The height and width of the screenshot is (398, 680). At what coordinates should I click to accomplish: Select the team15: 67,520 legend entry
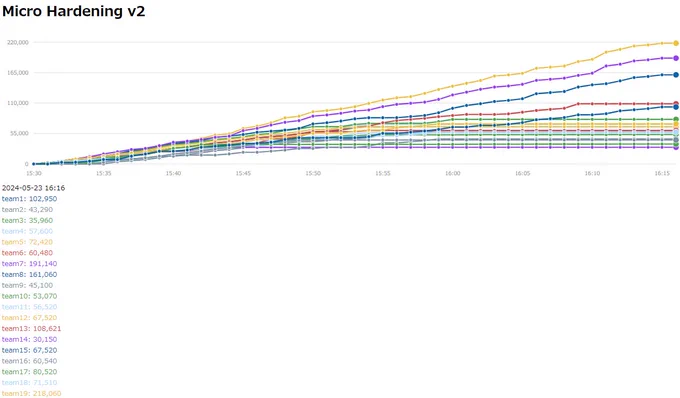coord(29,350)
